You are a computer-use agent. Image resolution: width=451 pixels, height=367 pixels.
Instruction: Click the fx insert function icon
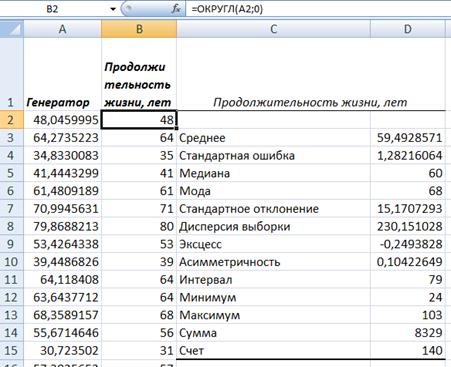[x=176, y=9]
